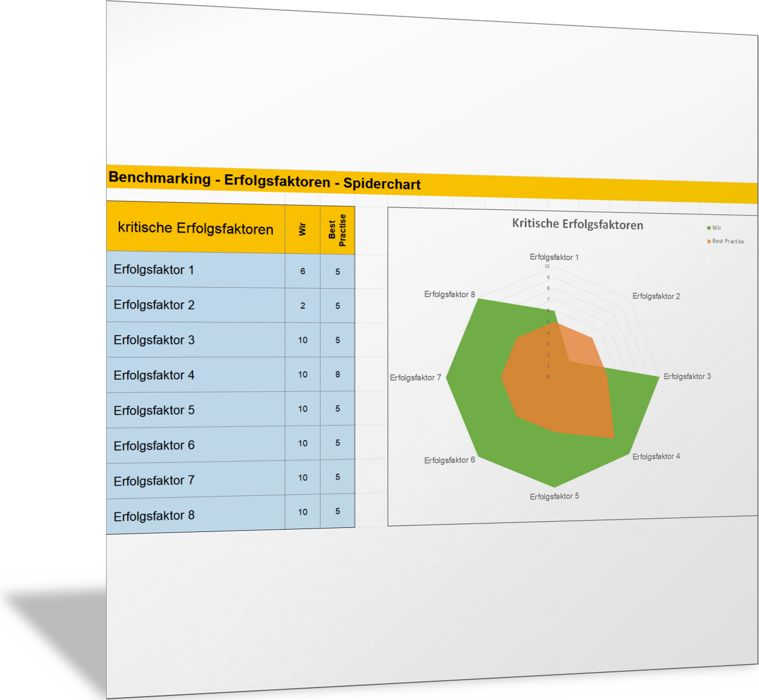Select Erfolgsfaktor 2 axis label in chart
Image resolution: width=759 pixels, height=700 pixels.
point(656,296)
